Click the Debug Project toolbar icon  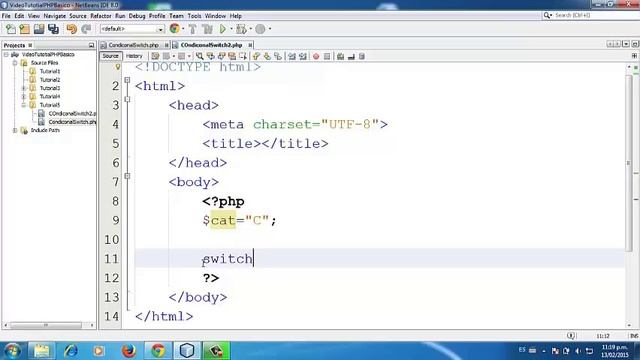(241, 29)
